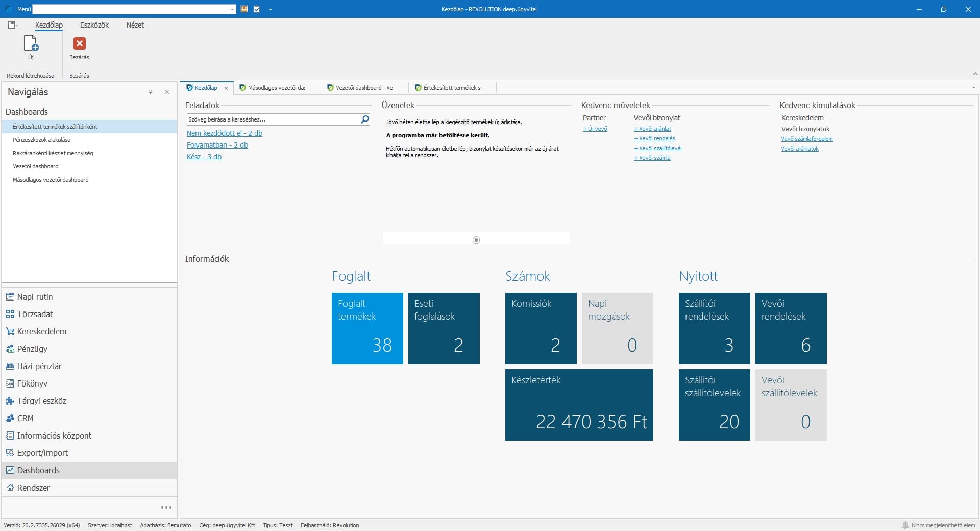The height and width of the screenshot is (531, 980).
Task: Click the Vevői számla link
Action: click(x=654, y=158)
